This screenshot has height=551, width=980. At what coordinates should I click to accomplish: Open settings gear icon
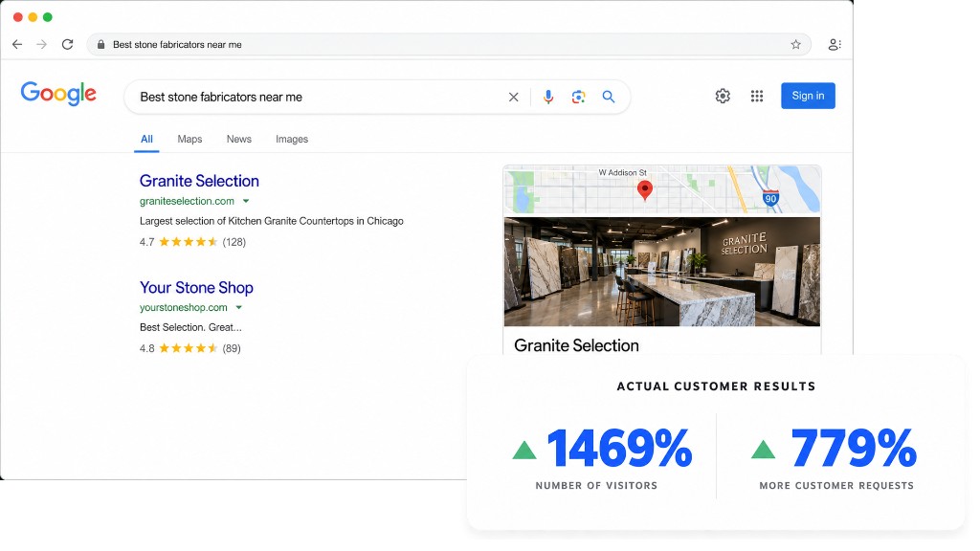pyautogui.click(x=723, y=96)
